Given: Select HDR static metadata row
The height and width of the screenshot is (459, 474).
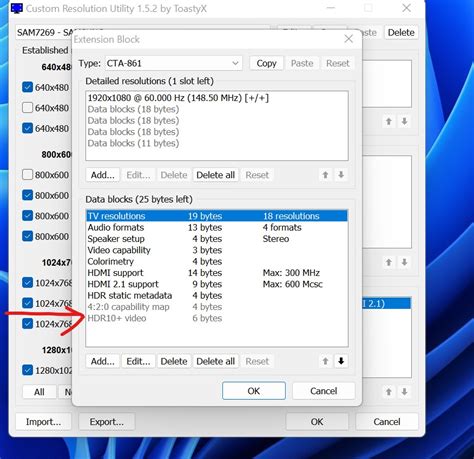Looking at the screenshot, I should [217, 295].
